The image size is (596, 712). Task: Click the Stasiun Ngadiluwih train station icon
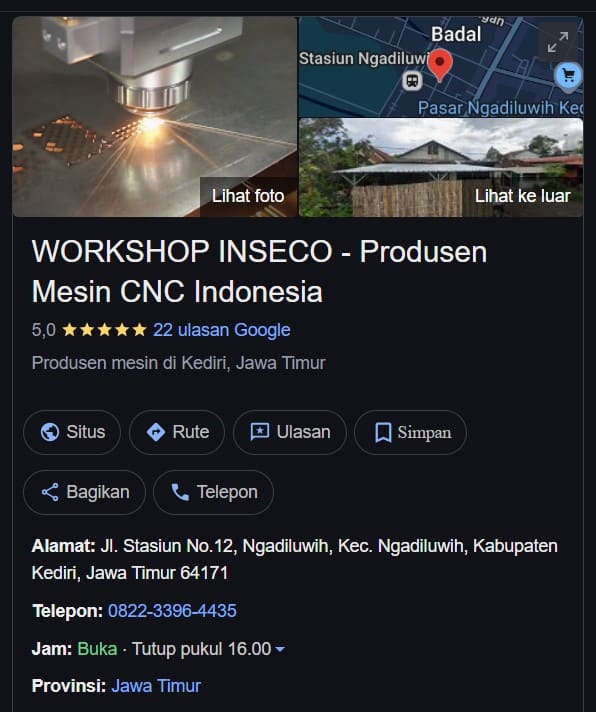pyautogui.click(x=412, y=81)
